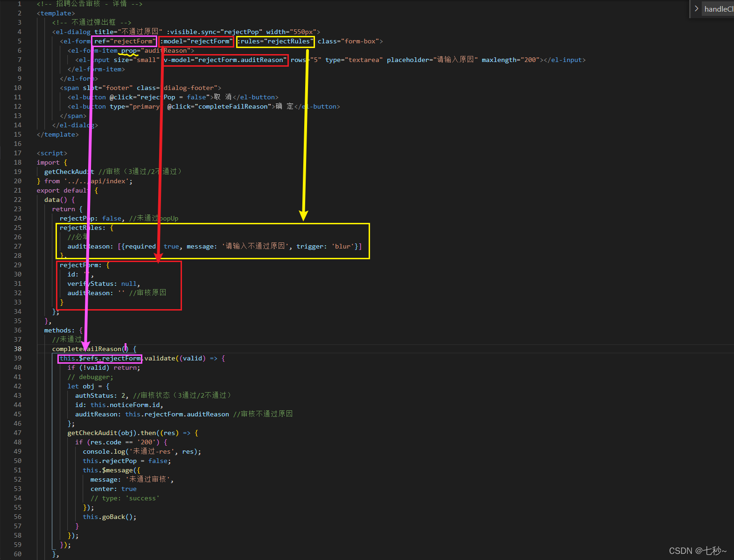The width and height of the screenshot is (734, 560).
Task: Click verifyStatus: null line
Action: pyautogui.click(x=104, y=283)
